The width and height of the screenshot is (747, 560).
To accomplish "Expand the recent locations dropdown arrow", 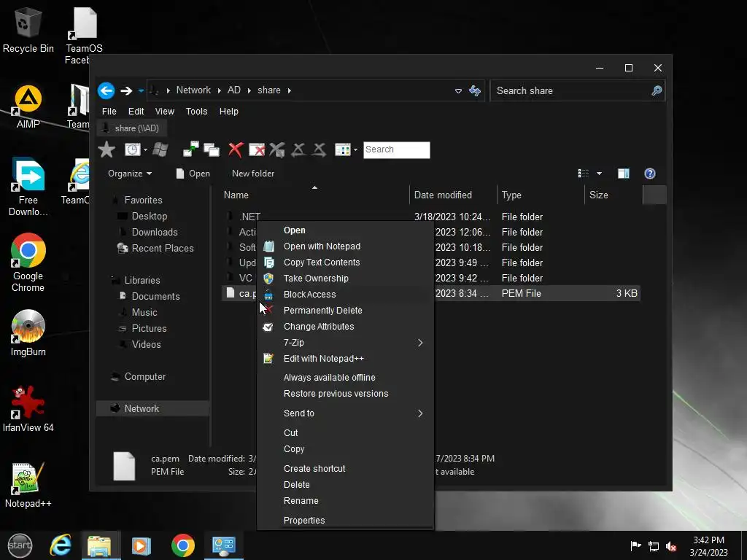I will pos(141,90).
